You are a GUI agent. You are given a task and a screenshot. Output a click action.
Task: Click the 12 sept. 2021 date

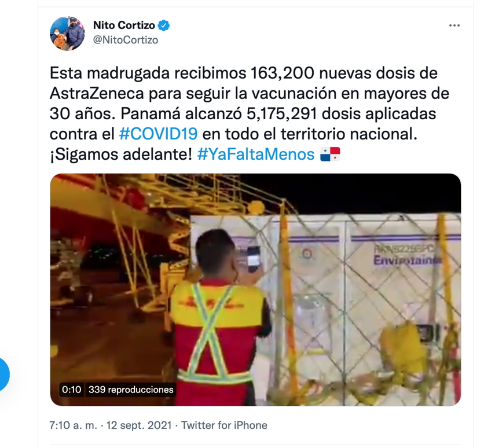pos(139,425)
